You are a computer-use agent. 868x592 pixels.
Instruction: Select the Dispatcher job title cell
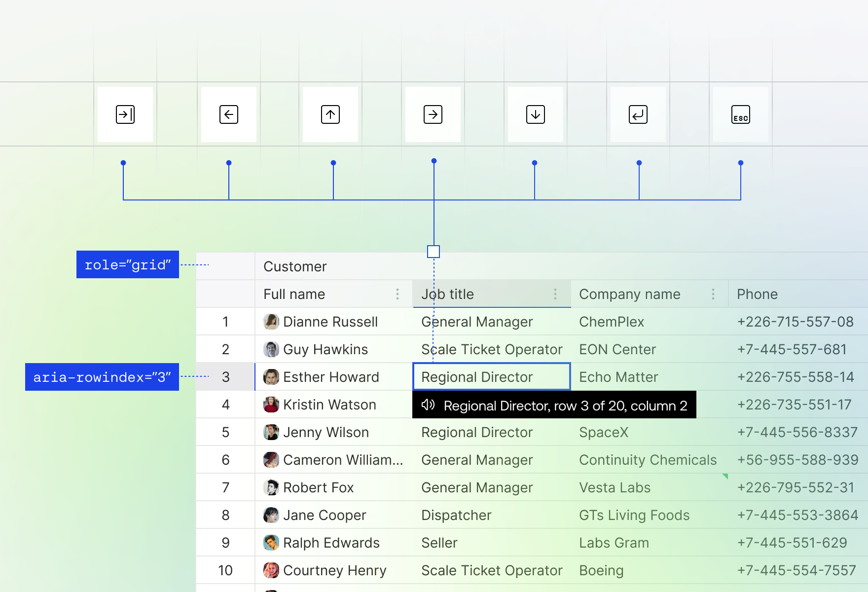pos(492,515)
